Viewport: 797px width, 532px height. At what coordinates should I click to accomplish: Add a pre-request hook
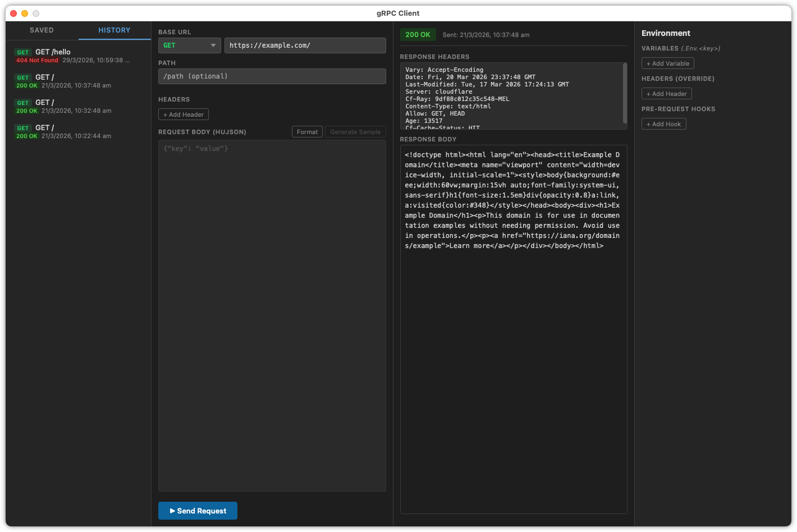pyautogui.click(x=663, y=124)
